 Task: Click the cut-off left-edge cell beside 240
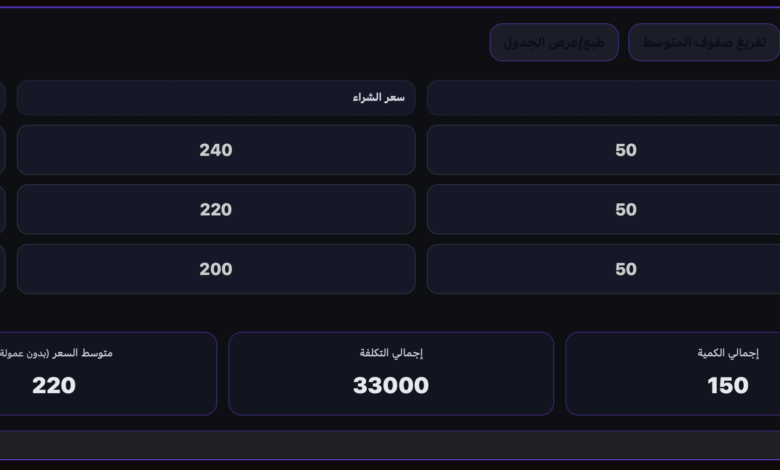tap(2, 150)
